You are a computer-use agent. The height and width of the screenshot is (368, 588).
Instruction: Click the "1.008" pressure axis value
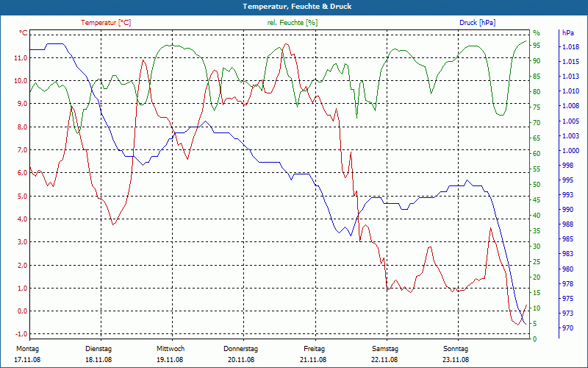point(570,106)
